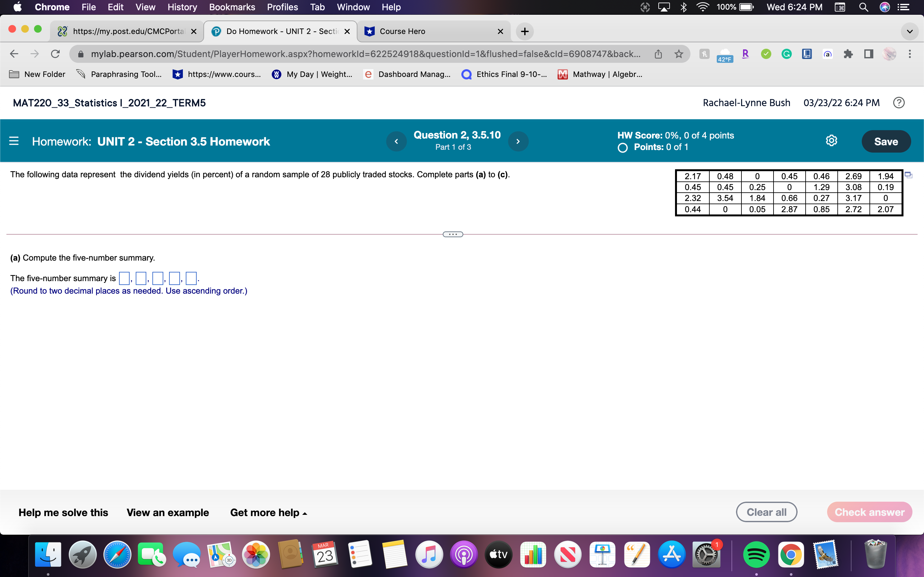This screenshot has width=924, height=577.
Task: Open the homework settings gear
Action: [x=831, y=141]
